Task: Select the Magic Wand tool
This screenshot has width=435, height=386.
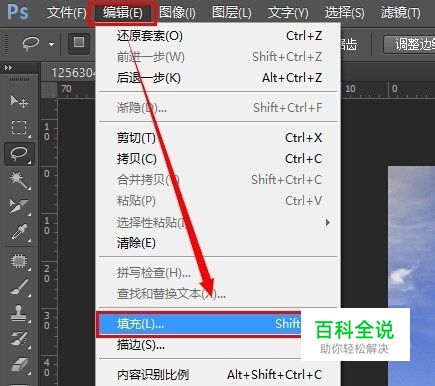Action: pos(19,180)
